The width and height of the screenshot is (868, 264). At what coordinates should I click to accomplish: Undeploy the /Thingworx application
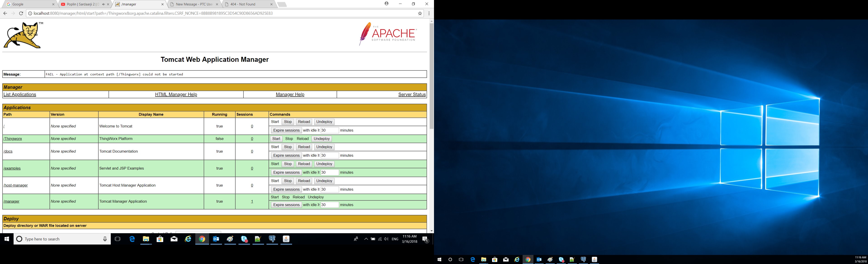(x=321, y=139)
